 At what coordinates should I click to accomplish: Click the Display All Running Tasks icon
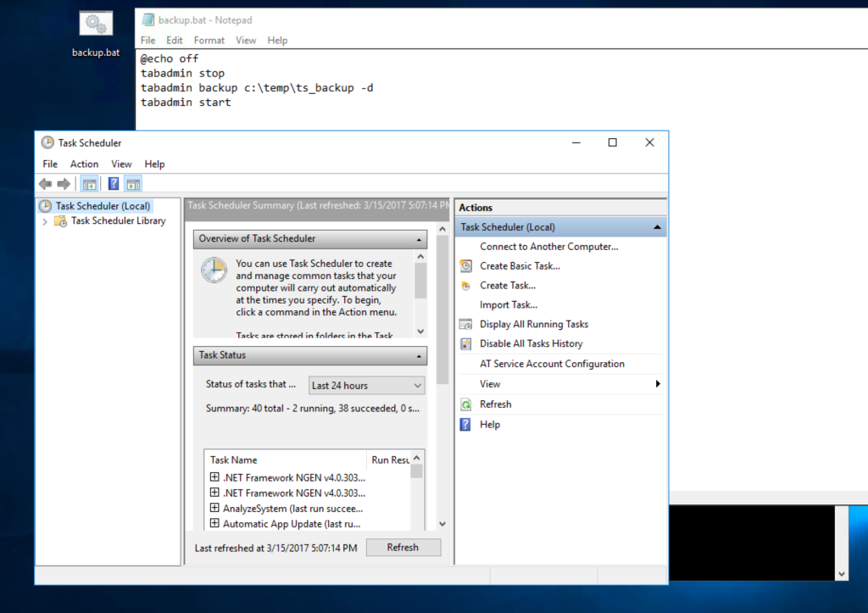464,324
